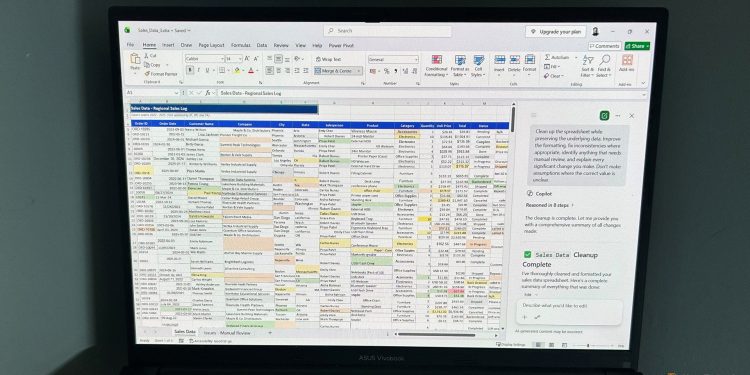This screenshot has width=750, height=375.
Task: Click the Borders icon
Action: point(221,70)
